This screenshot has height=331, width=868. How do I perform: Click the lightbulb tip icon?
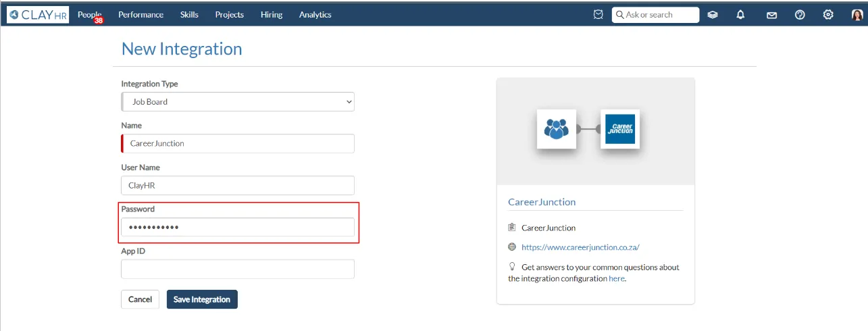[512, 267]
